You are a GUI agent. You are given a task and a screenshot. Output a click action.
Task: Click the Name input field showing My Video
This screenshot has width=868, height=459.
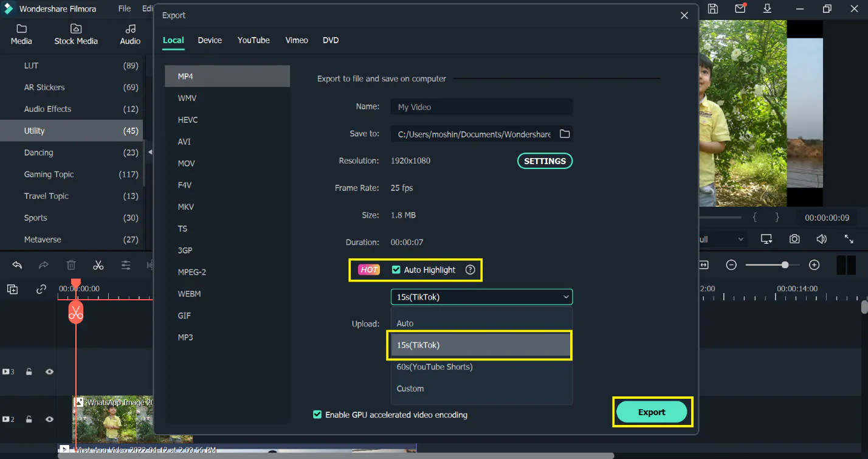point(481,107)
